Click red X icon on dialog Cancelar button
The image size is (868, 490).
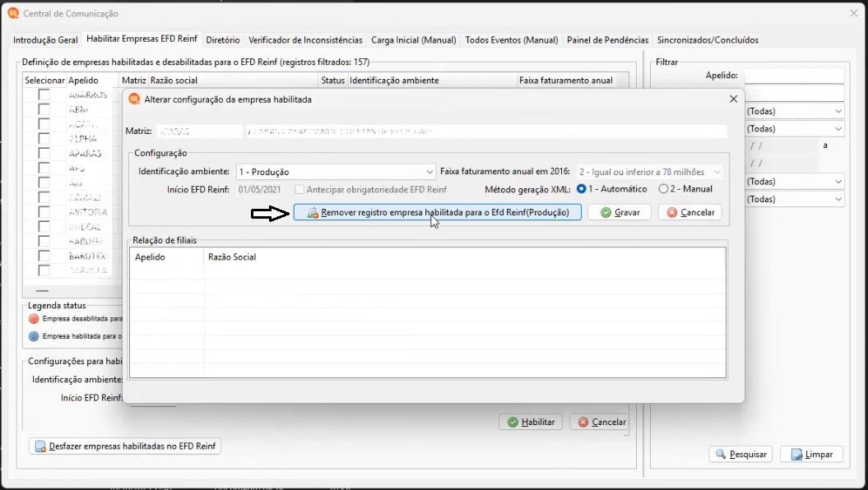(672, 212)
